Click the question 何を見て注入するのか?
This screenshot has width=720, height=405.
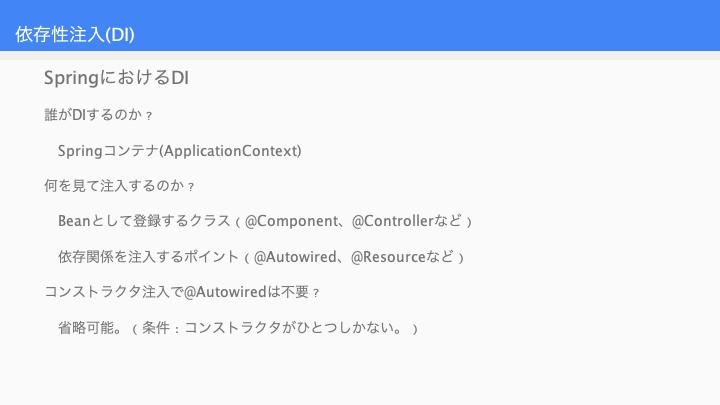click(119, 186)
